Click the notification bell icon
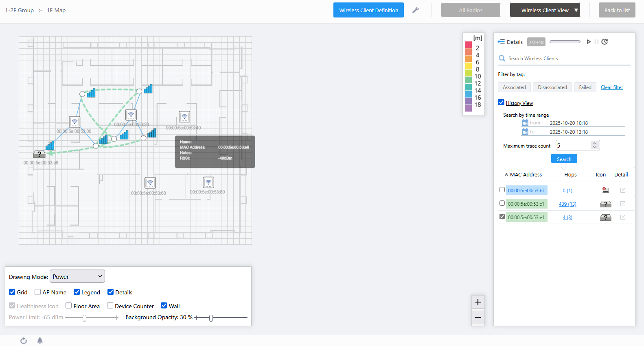Viewport: 644px width, 346px height. pyautogui.click(x=40, y=340)
